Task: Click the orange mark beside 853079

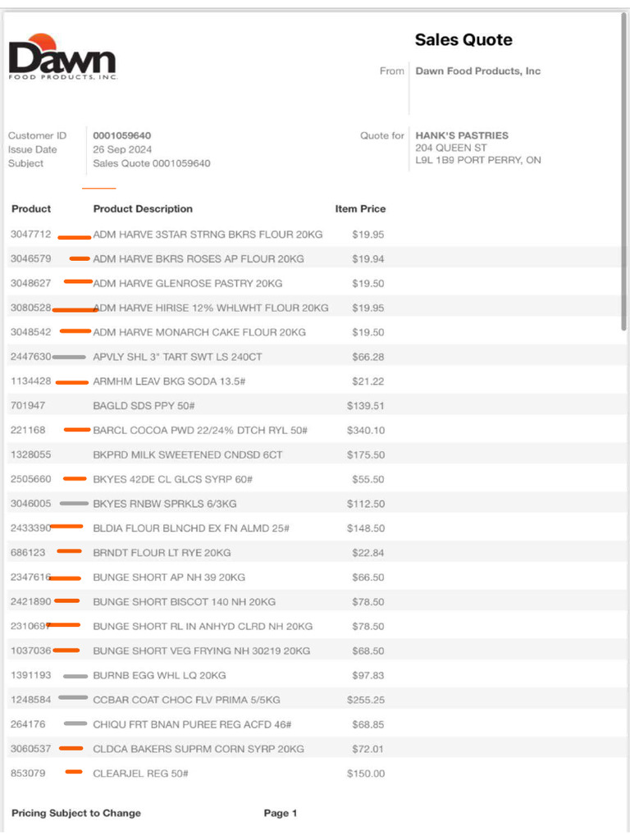Action: (x=74, y=772)
